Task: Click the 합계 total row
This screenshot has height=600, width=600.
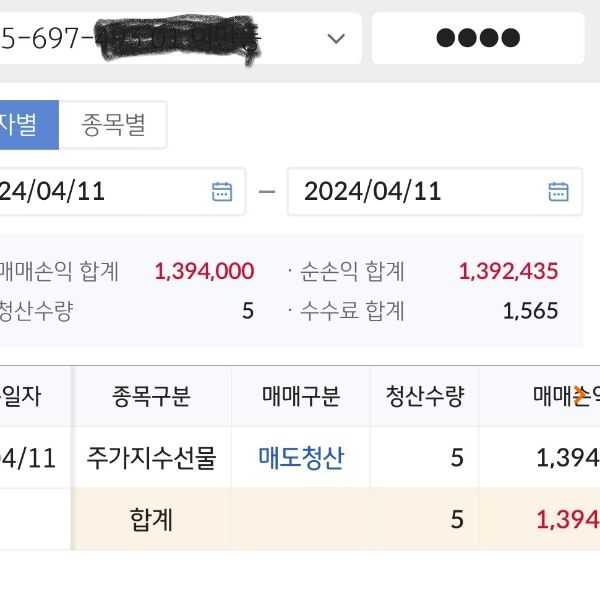Action: [x=151, y=519]
